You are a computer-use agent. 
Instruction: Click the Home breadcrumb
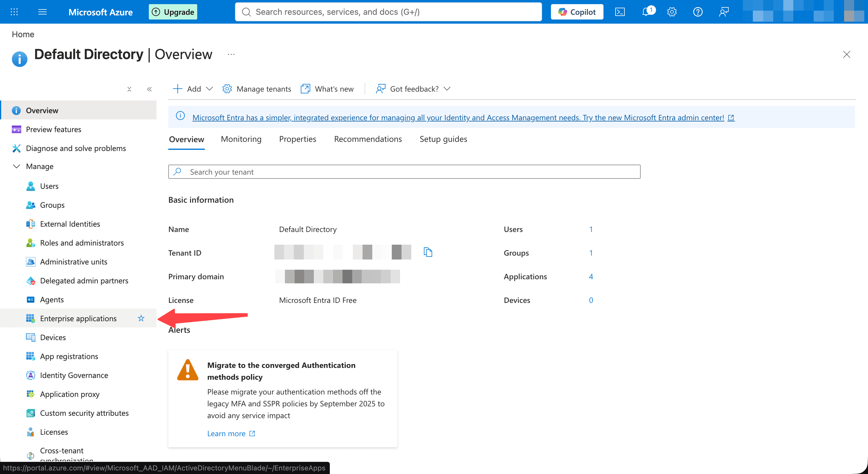click(23, 34)
